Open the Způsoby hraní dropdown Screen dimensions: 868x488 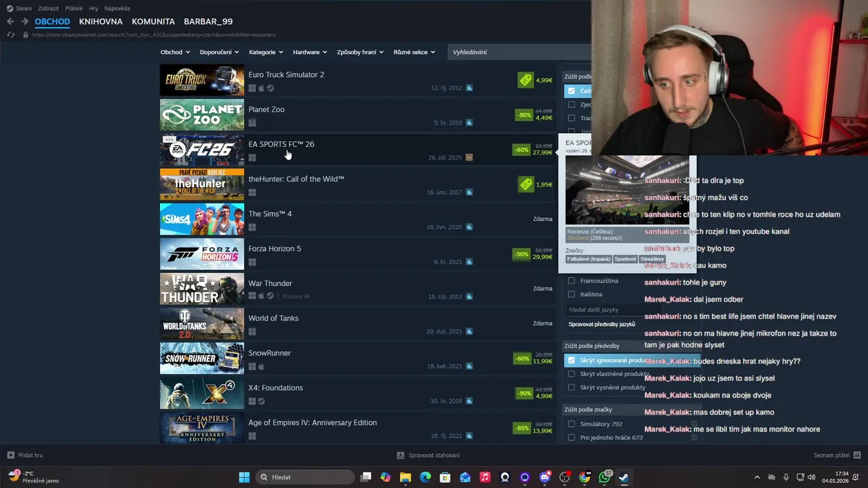click(x=360, y=52)
